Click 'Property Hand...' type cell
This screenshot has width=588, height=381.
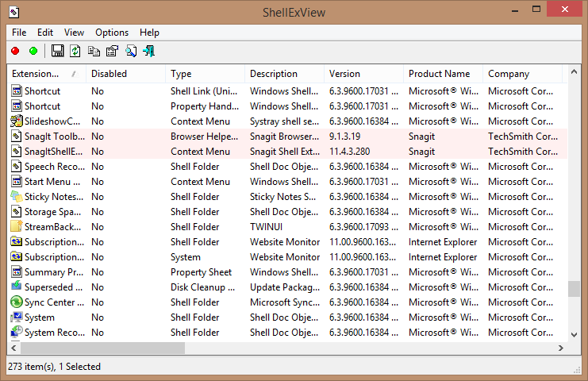click(x=205, y=106)
